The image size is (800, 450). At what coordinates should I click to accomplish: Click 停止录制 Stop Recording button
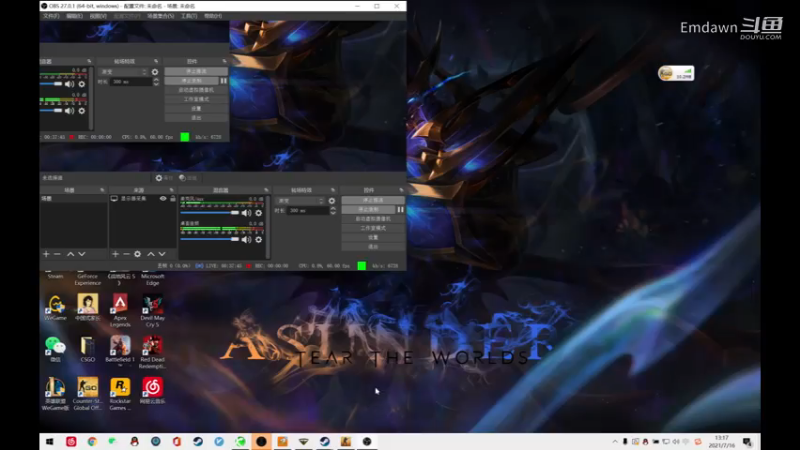tap(368, 210)
